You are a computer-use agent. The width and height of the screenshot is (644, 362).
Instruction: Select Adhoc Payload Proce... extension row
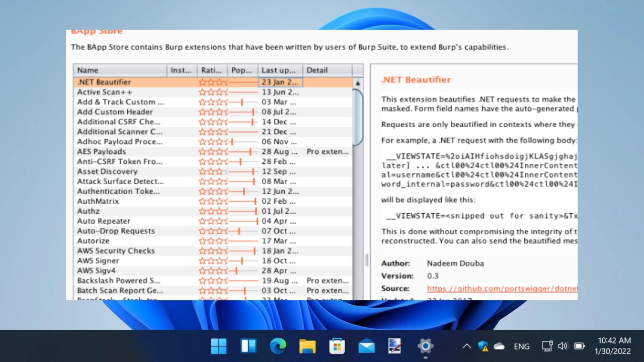click(x=213, y=142)
